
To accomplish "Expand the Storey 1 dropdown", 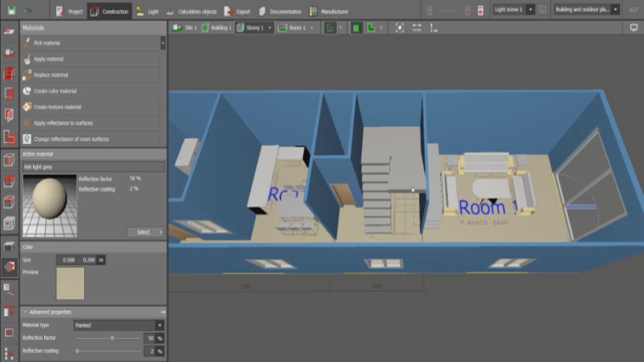I will 270,28.
